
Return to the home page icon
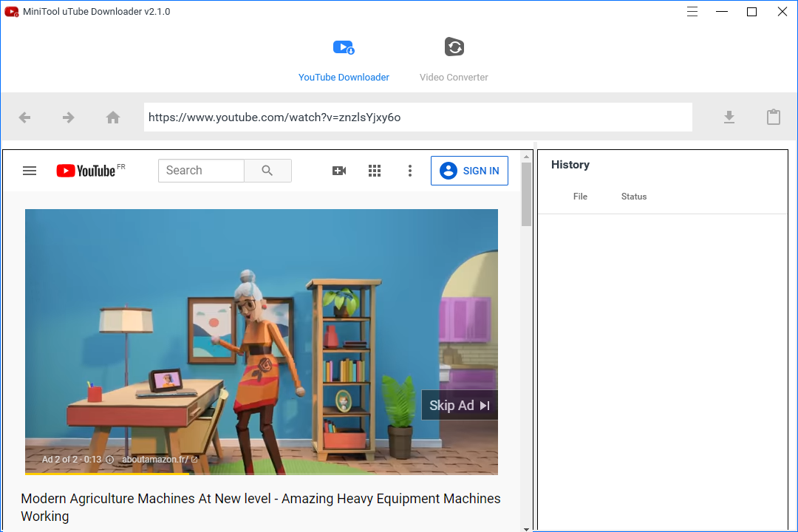click(x=113, y=117)
